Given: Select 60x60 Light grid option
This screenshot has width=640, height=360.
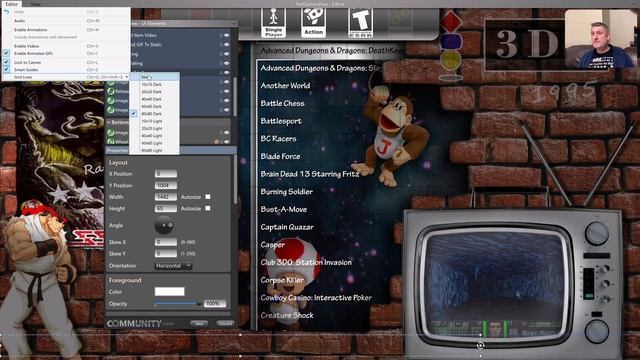Looking at the screenshot, I should click(x=154, y=143).
